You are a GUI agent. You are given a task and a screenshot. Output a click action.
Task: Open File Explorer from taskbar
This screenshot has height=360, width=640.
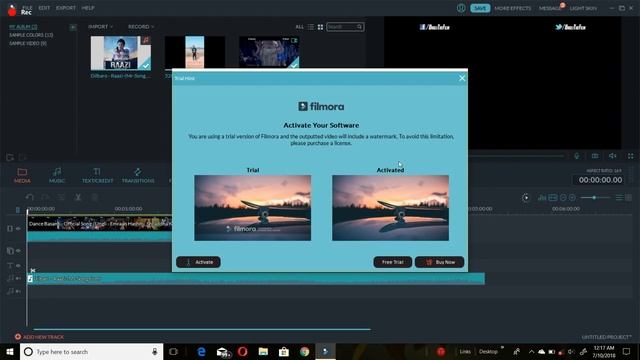[x=263, y=351]
